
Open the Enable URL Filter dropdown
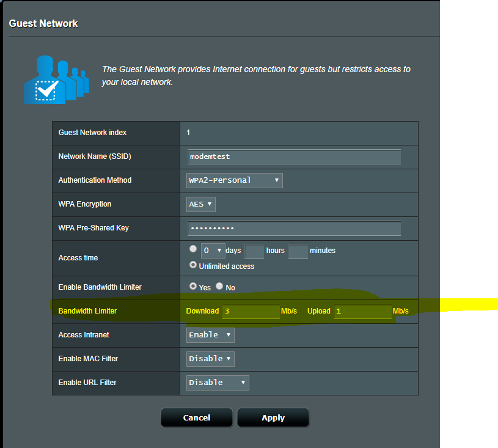point(218,383)
